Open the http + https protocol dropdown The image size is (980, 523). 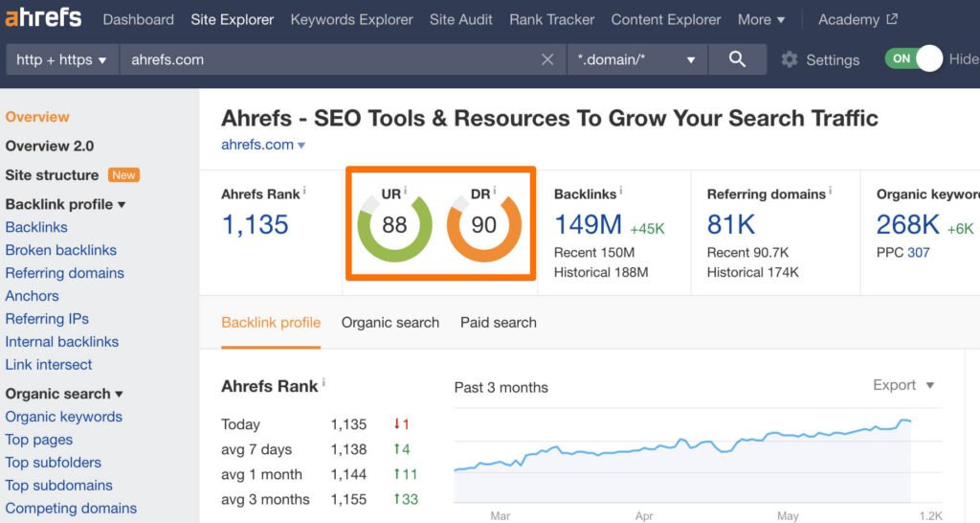(61, 59)
